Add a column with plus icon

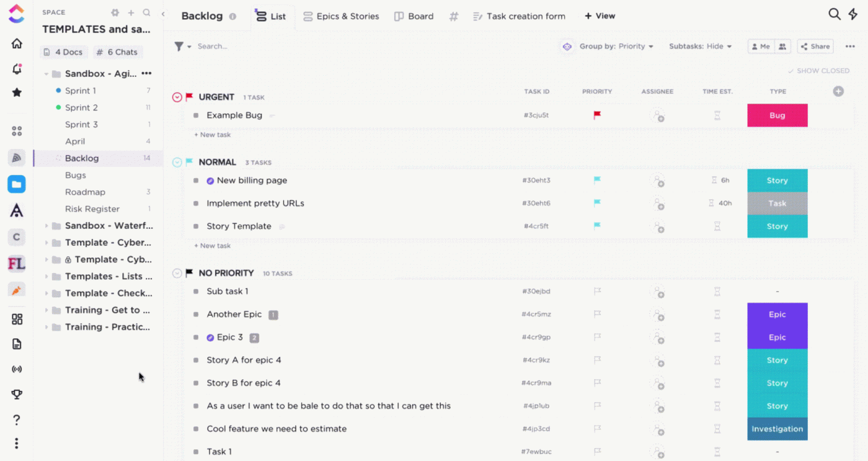(x=838, y=91)
